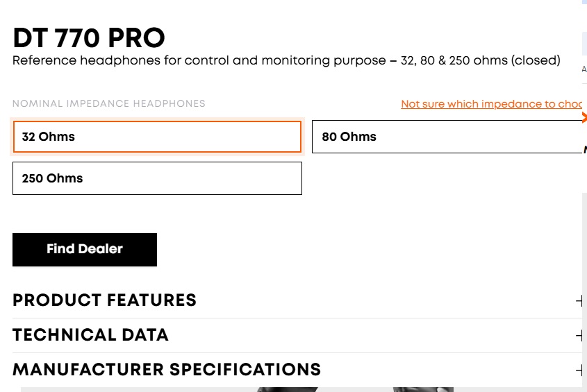The image size is (587, 392).
Task: Click the orange arrow at right edge
Action: pos(584,117)
